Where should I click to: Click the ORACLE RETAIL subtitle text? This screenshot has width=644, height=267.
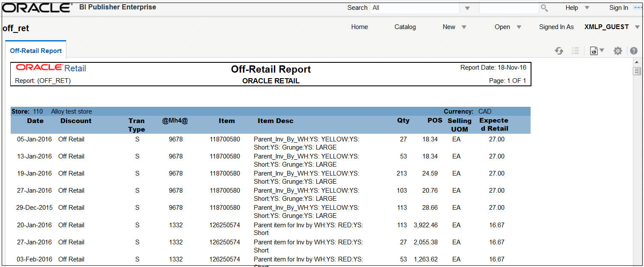click(271, 81)
